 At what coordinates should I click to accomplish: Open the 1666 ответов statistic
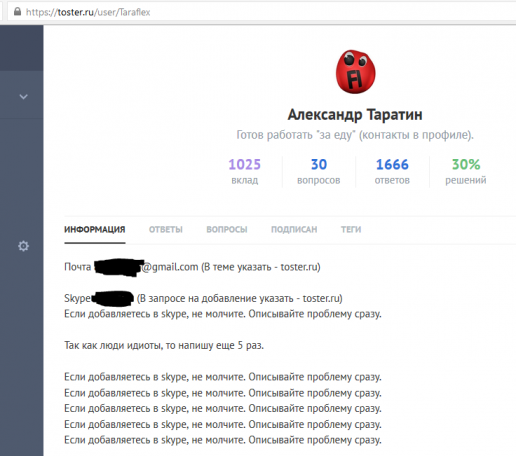point(392,171)
